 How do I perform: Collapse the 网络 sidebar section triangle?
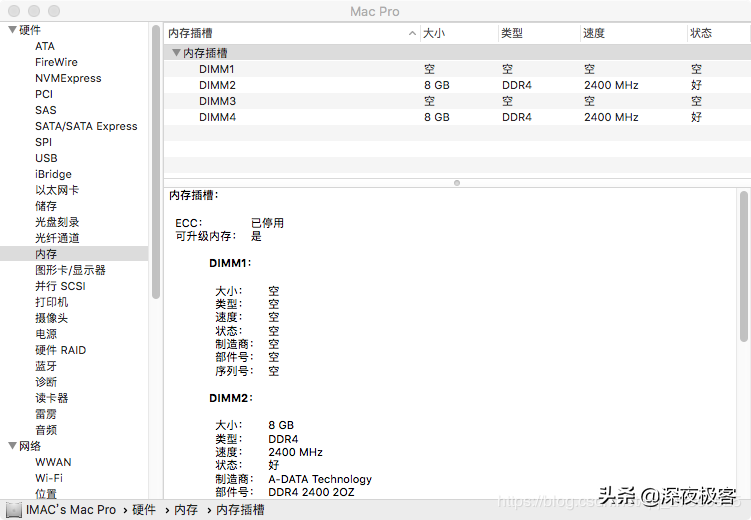(12, 446)
